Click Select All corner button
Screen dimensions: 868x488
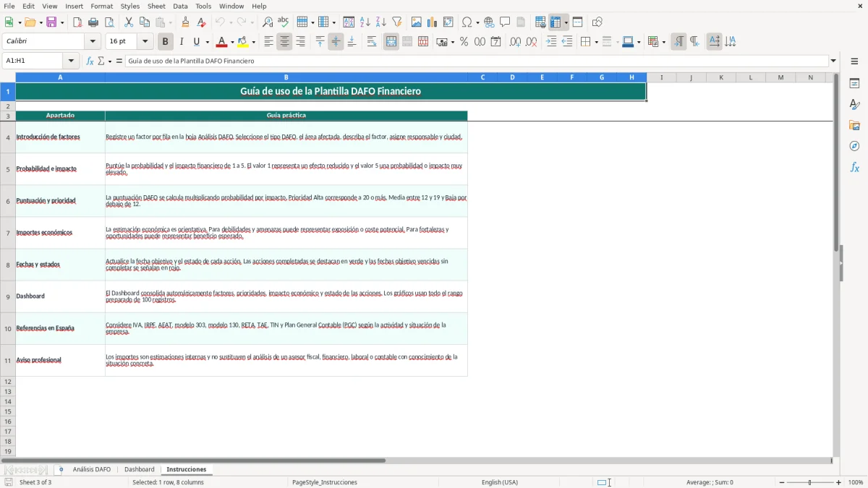pyautogui.click(x=8, y=77)
